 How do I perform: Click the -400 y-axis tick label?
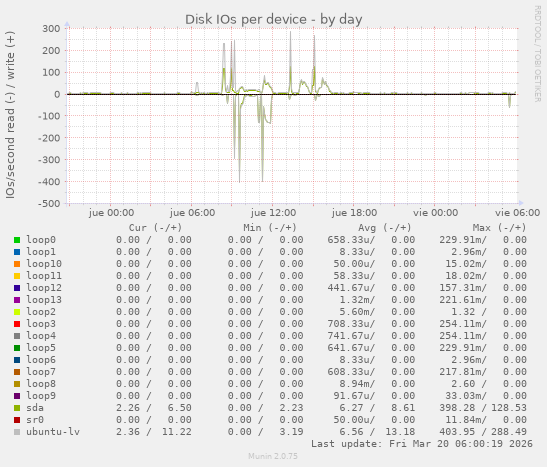click(x=49, y=181)
